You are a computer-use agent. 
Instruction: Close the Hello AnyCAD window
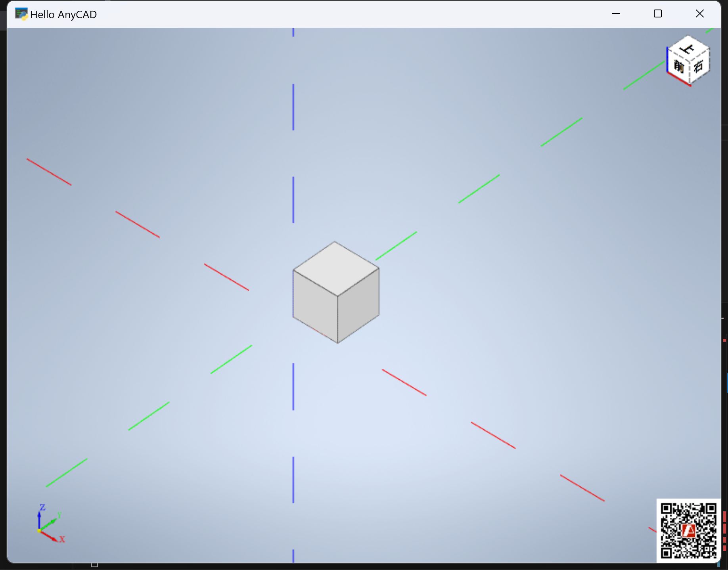pos(700,14)
